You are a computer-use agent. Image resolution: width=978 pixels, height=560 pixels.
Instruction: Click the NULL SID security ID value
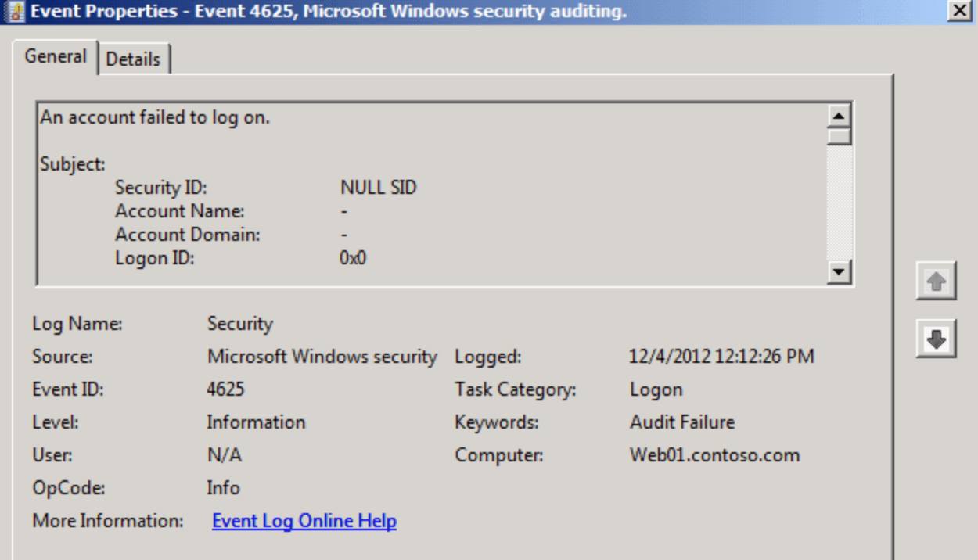378,188
